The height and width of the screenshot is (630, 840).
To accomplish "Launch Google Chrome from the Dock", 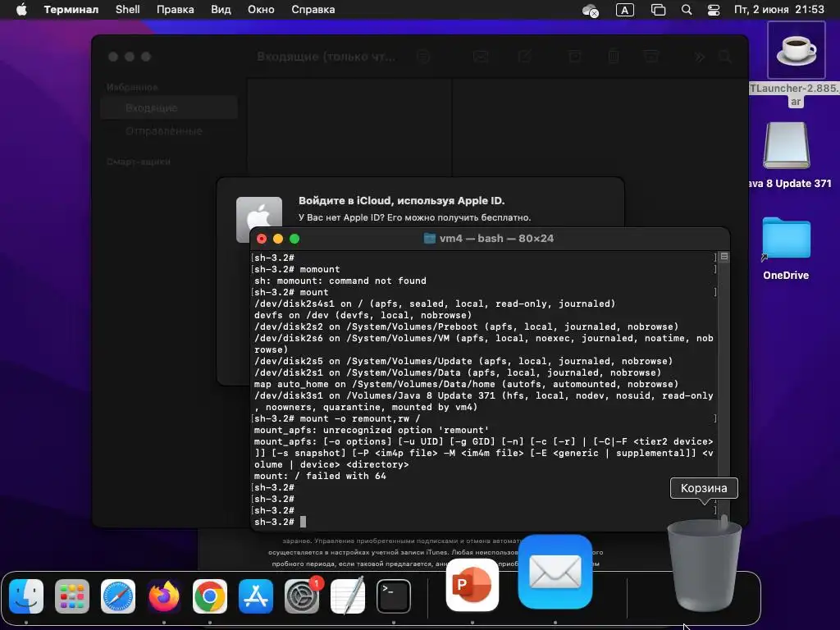I will 209,596.
